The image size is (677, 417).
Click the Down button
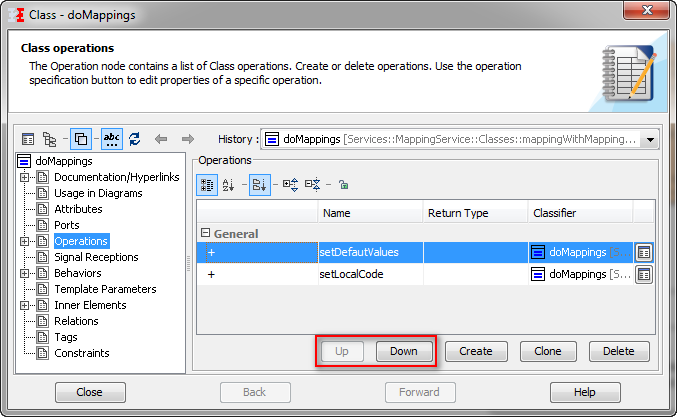(404, 351)
